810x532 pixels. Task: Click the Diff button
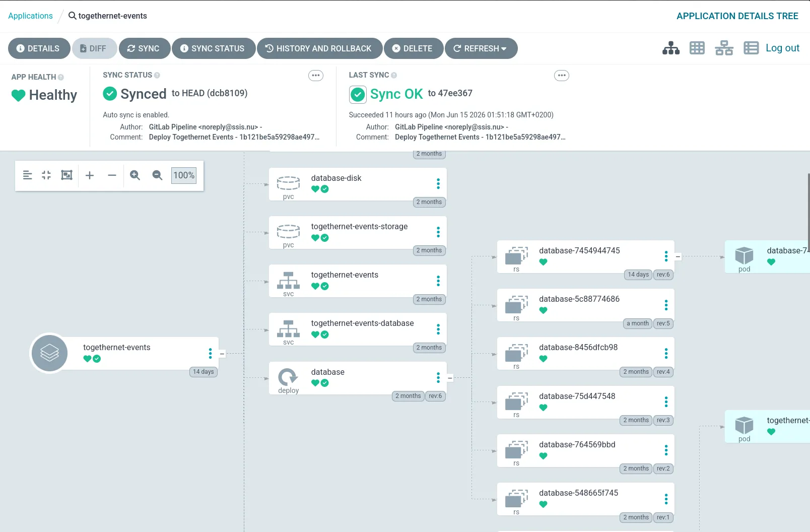tap(94, 48)
